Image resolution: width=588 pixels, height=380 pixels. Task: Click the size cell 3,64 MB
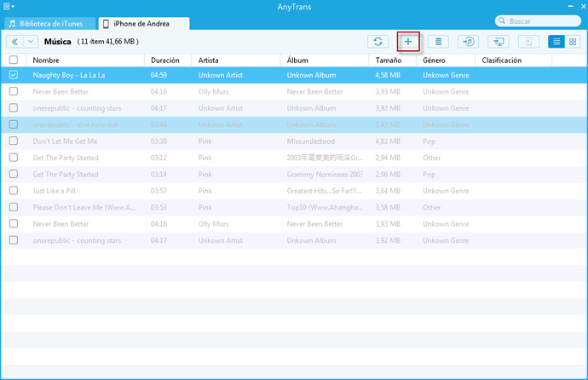point(388,191)
